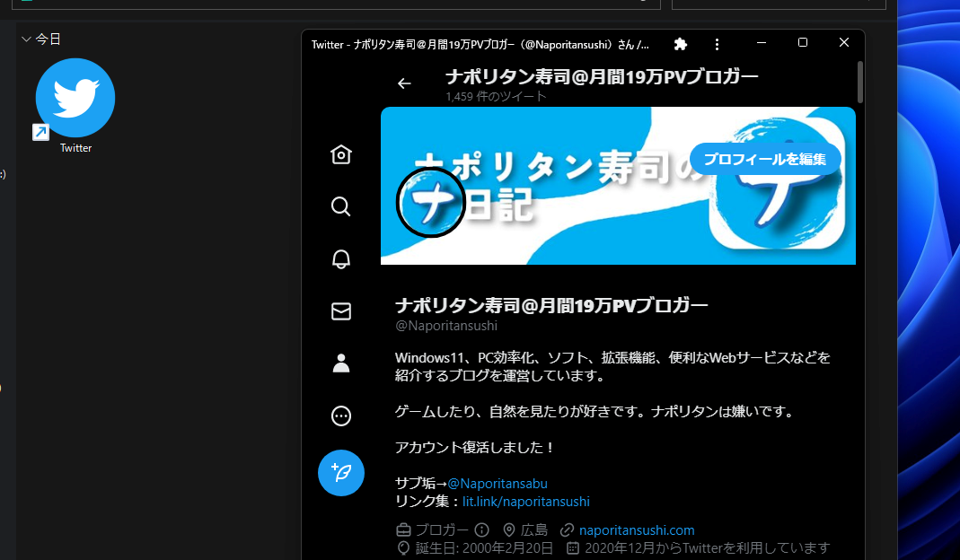The image size is (960, 560).
Task: Collapse the 今日 group
Action: point(26,39)
